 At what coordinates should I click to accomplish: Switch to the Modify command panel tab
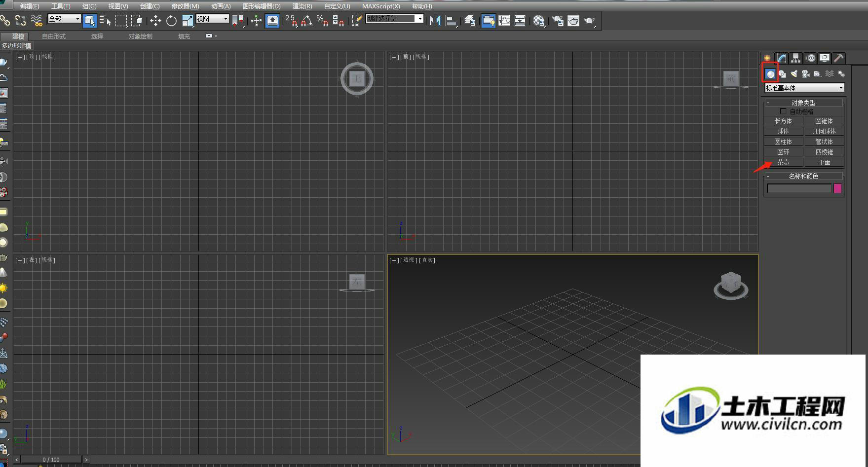(781, 58)
